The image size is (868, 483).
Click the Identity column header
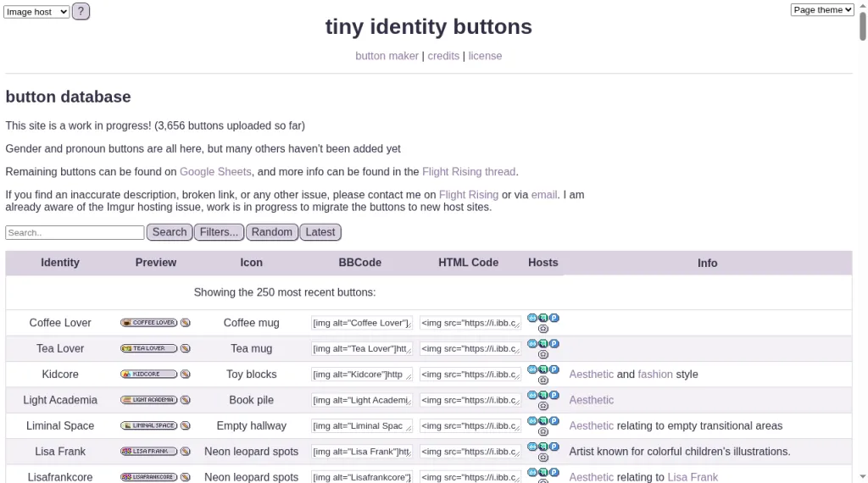tap(60, 263)
